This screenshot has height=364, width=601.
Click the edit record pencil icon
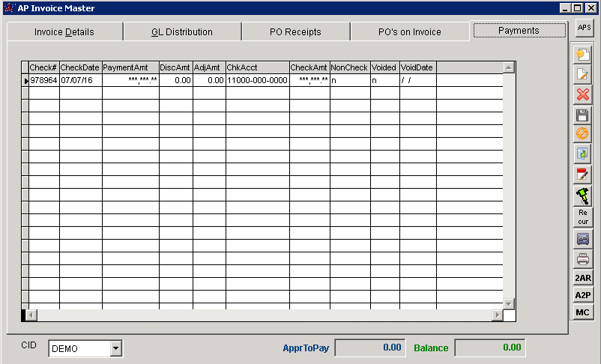pos(582,75)
